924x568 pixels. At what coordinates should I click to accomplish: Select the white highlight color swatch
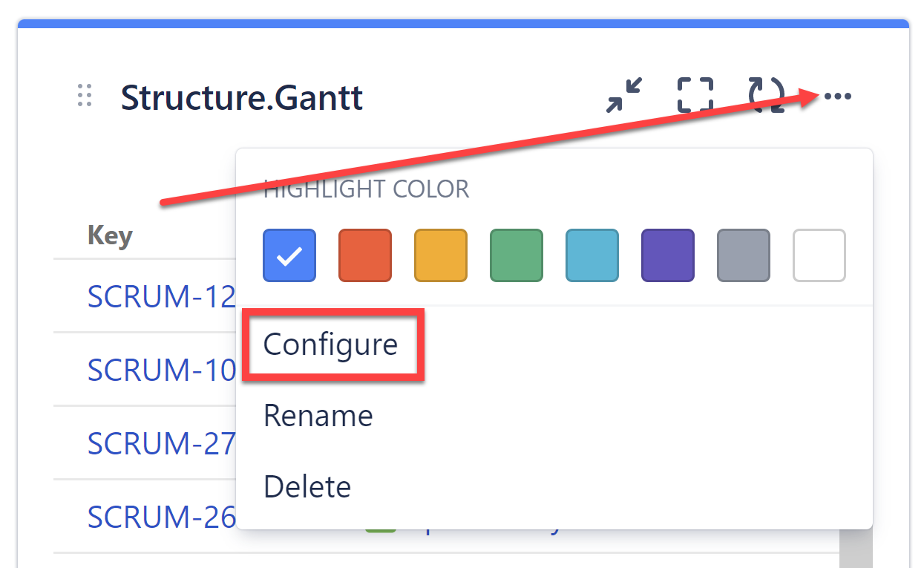[x=819, y=255]
